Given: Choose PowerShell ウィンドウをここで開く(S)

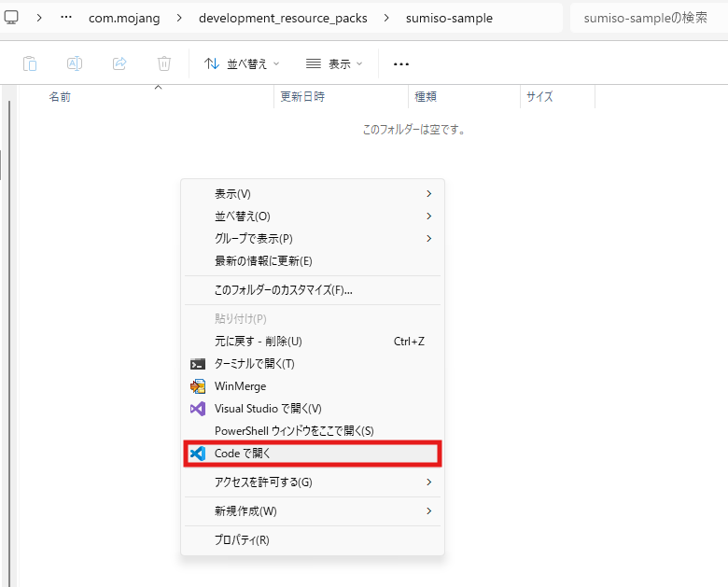Looking at the screenshot, I should coord(313,430).
